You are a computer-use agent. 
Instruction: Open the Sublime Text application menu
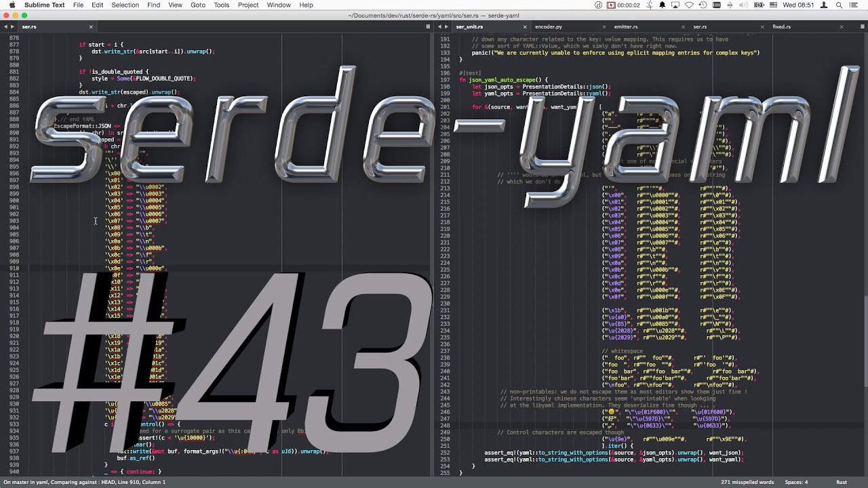[45, 5]
